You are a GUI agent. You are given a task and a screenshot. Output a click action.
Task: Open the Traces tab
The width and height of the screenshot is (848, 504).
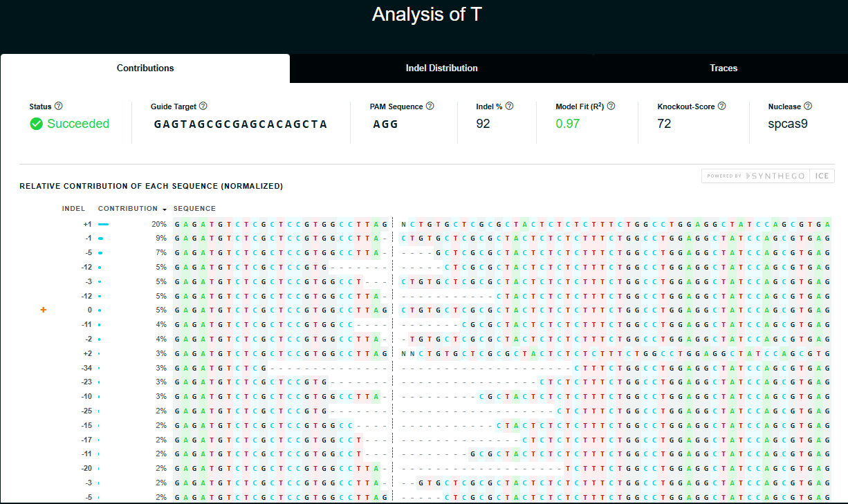pyautogui.click(x=723, y=68)
